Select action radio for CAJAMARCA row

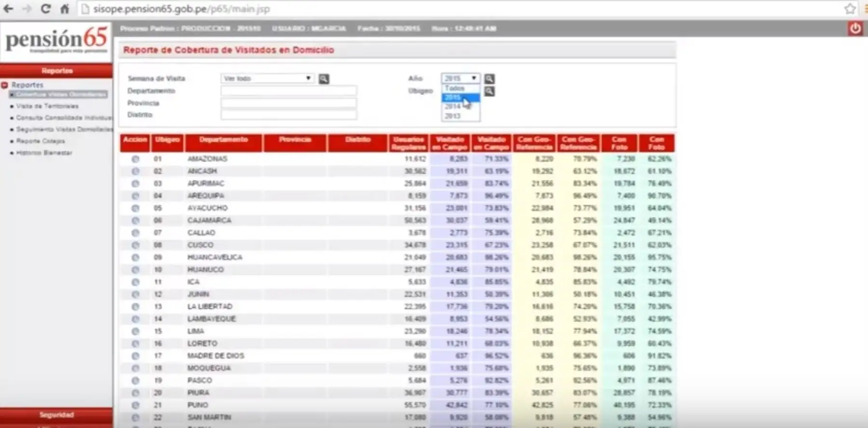[135, 221]
